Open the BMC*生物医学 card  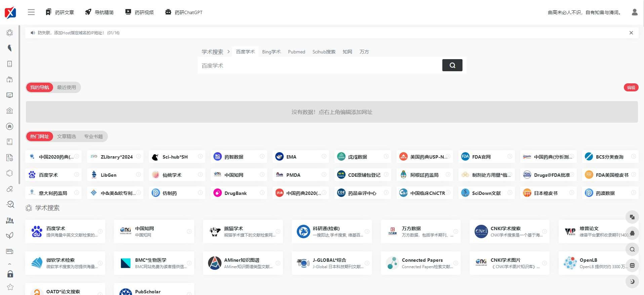point(154,263)
